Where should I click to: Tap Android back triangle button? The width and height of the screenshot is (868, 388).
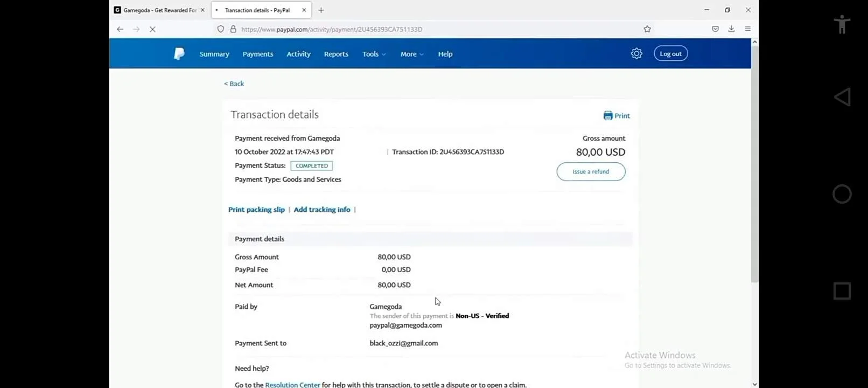842,97
